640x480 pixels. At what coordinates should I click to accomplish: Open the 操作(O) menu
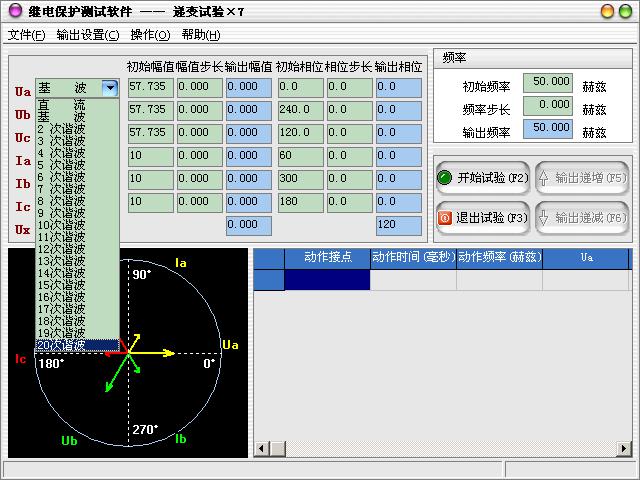click(151, 35)
